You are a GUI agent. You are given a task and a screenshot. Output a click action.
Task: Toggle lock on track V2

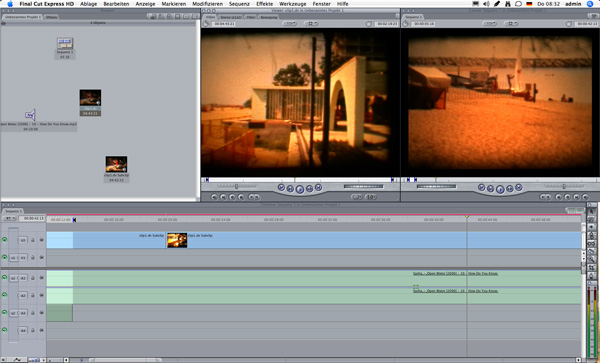[x=33, y=240]
